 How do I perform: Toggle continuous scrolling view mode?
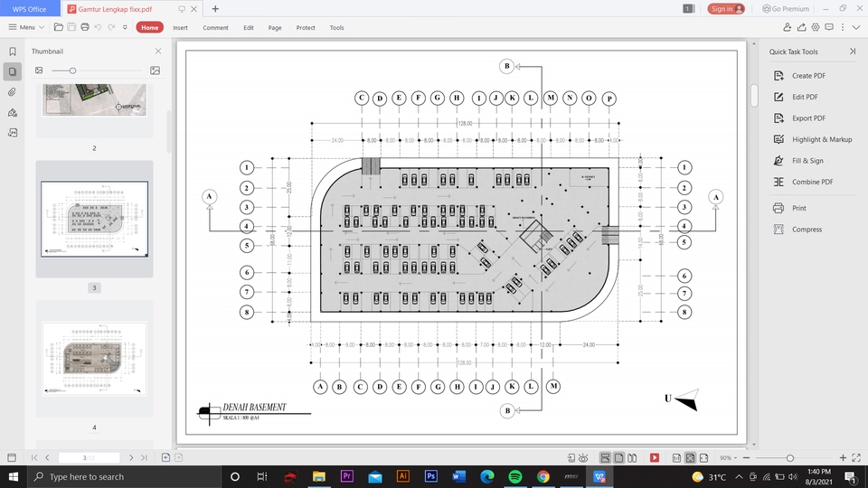click(x=605, y=457)
